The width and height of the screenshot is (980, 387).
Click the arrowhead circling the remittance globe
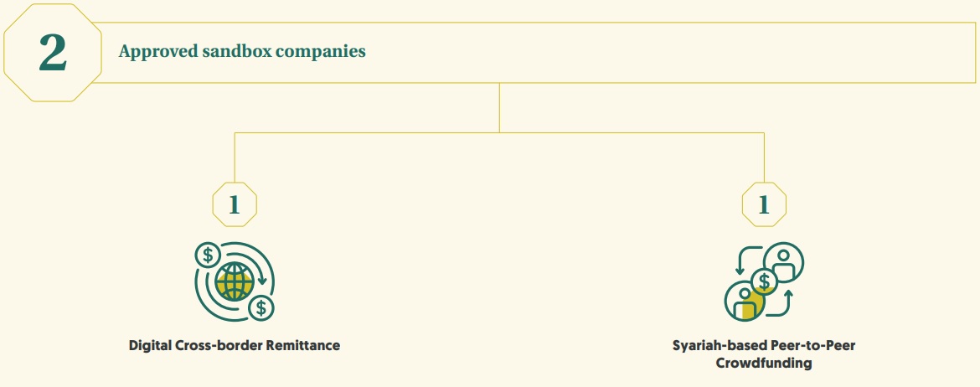[x=260, y=281]
